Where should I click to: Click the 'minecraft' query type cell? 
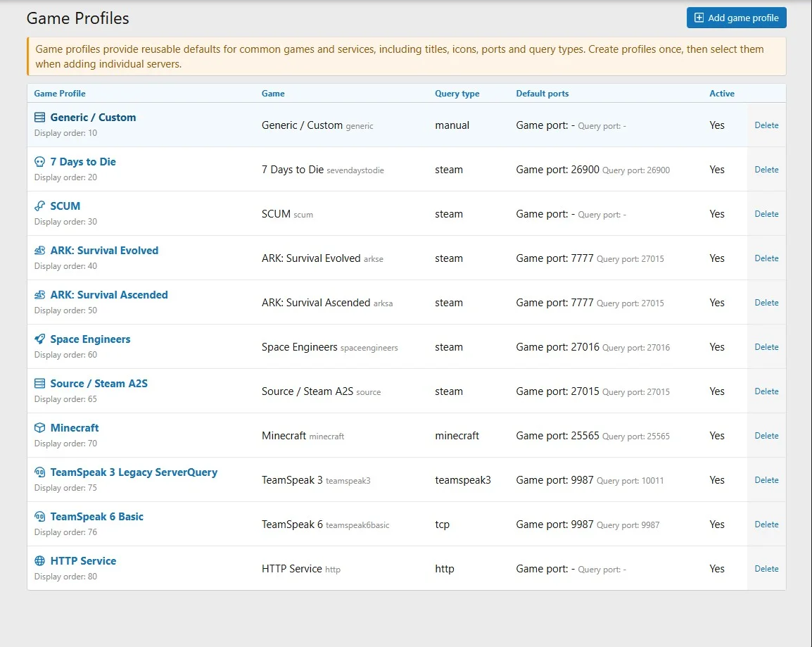457,436
